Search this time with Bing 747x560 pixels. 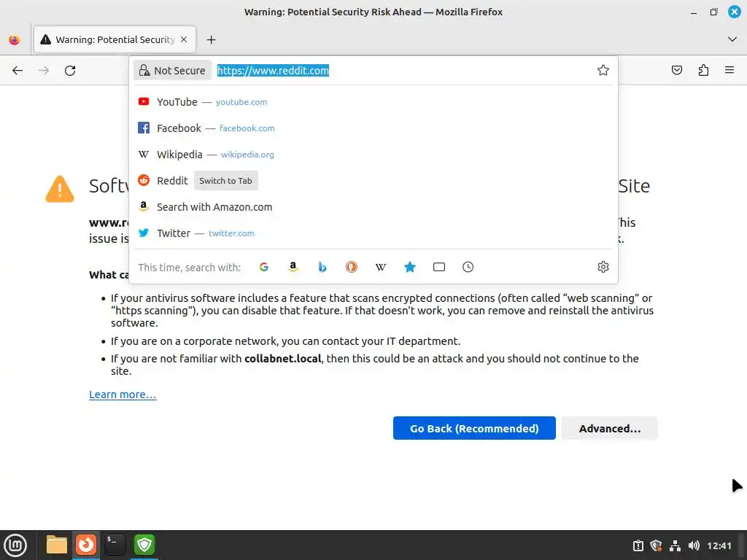pos(322,267)
